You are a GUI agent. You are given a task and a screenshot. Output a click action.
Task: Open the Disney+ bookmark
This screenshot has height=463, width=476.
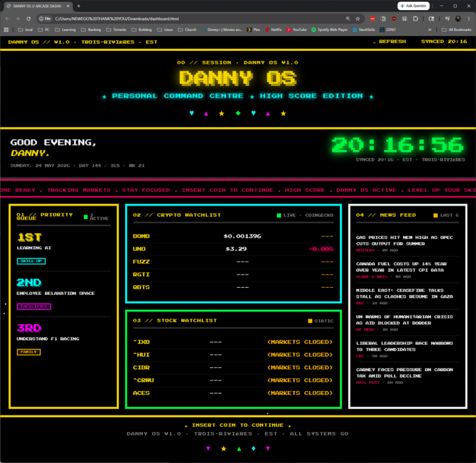tap(222, 30)
